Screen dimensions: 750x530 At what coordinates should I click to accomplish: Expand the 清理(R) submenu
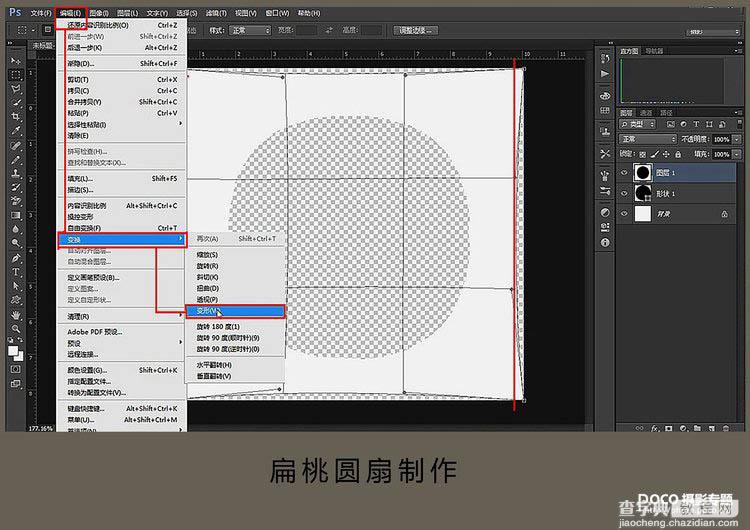coord(122,316)
